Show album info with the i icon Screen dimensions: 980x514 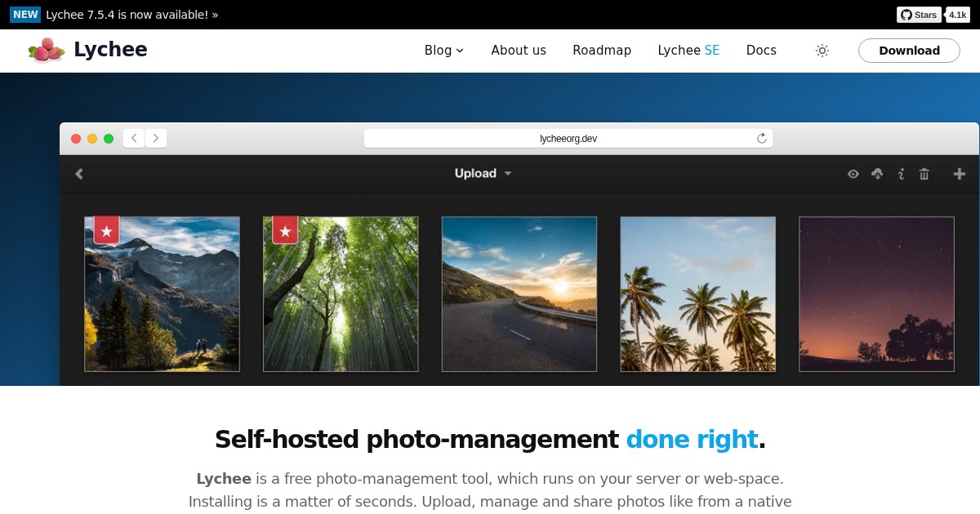tap(901, 174)
